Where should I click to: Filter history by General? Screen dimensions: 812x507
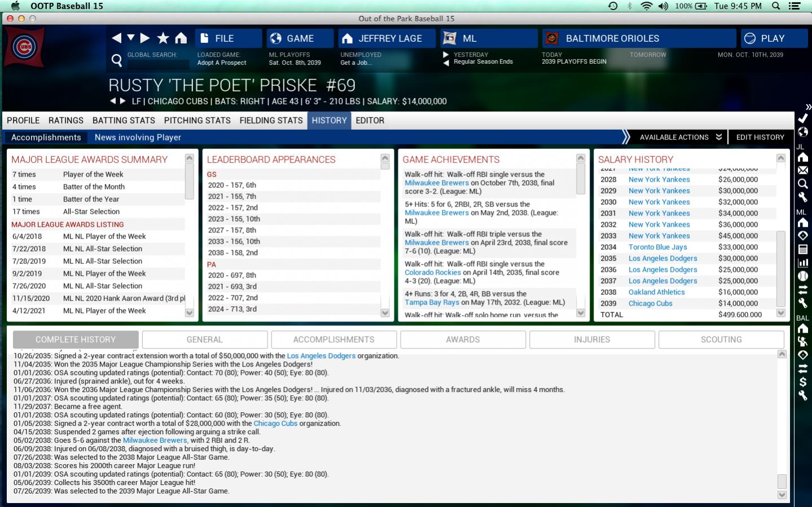tap(205, 340)
